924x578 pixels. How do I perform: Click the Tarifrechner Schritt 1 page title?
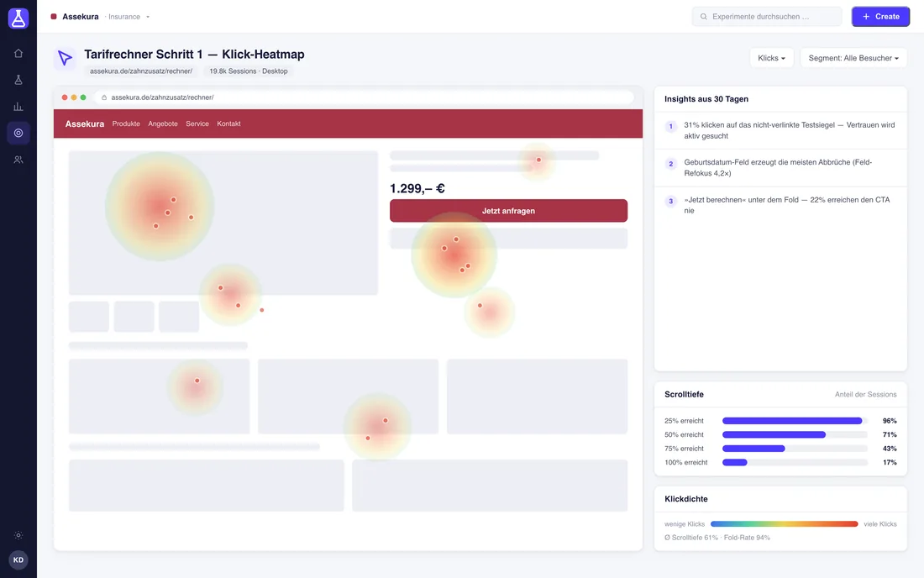click(194, 55)
